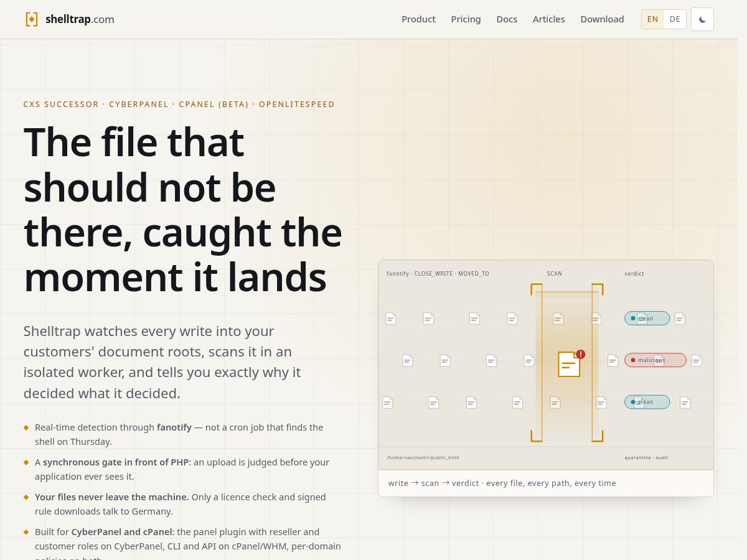747x560 pixels.
Task: Click the diagram illustration panel
Action: click(546, 365)
